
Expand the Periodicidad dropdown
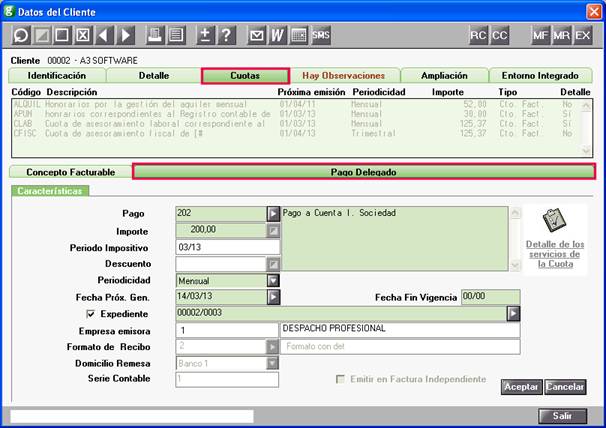coord(273,280)
